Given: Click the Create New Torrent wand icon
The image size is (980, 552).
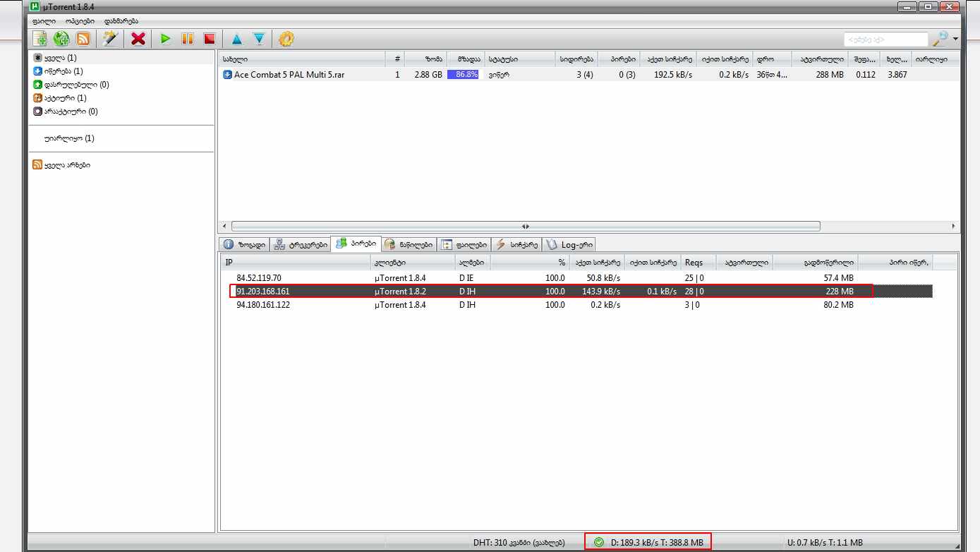Looking at the screenshot, I should (111, 39).
